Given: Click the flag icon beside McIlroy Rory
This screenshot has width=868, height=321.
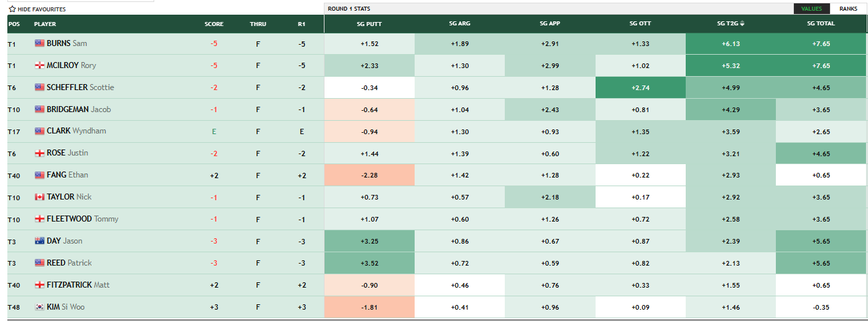Looking at the screenshot, I should tap(39, 65).
